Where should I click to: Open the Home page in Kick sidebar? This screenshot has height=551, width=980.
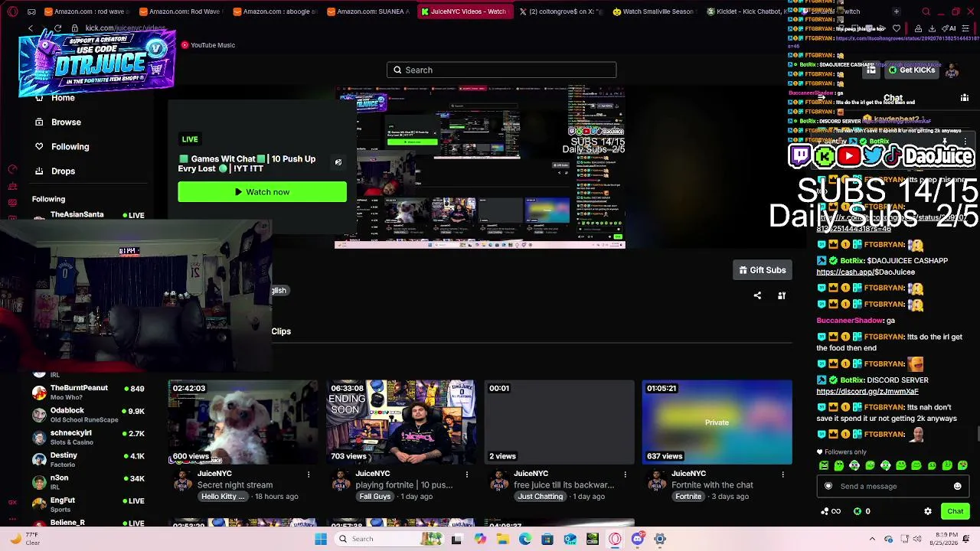(x=63, y=98)
